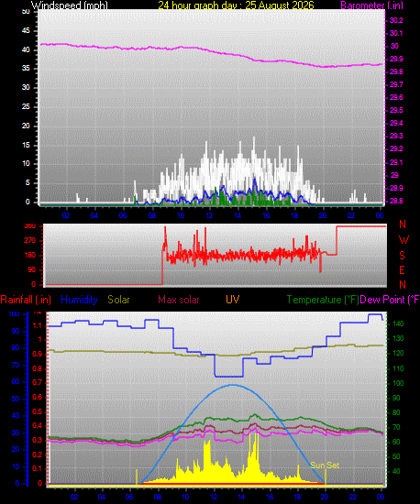Click the E label on wind direction axis
The image size is (420, 504).
[x=402, y=270]
